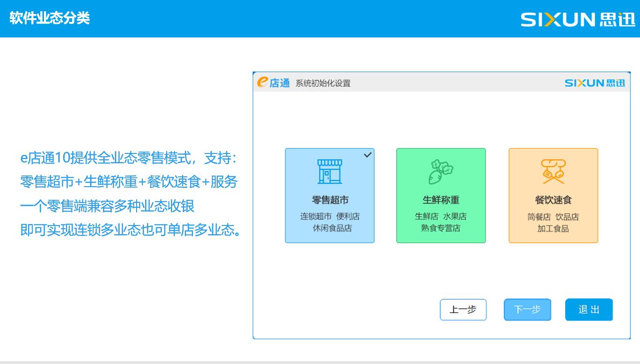Viewport: 640px width, 364px height.
Task: Go back with the 上一步 button
Action: click(463, 310)
